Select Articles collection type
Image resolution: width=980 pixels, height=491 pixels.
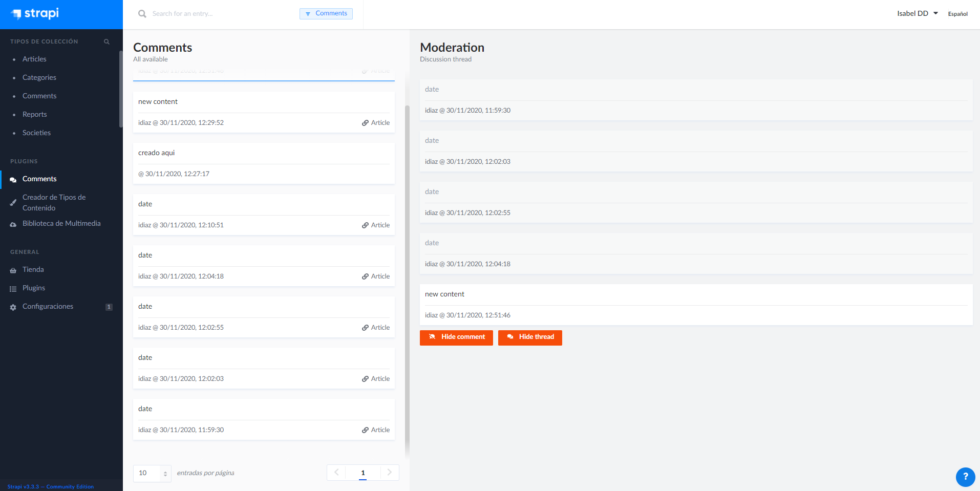click(x=34, y=59)
